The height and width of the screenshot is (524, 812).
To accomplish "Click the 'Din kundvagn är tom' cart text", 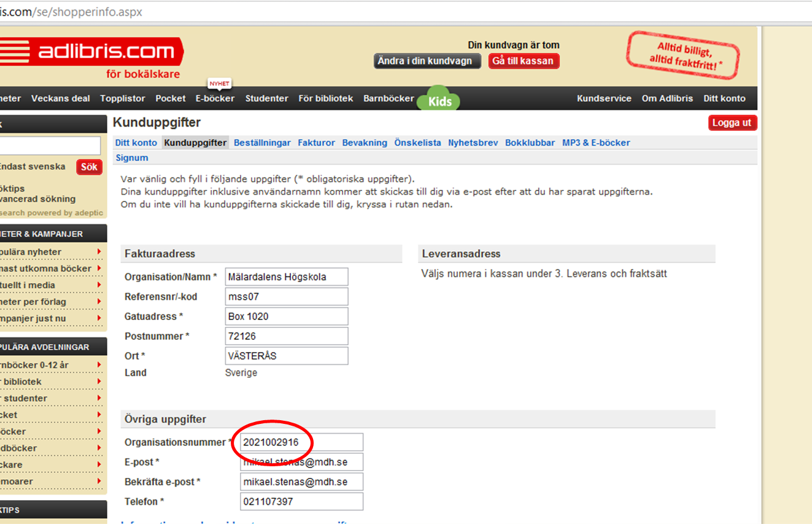I will pos(514,45).
